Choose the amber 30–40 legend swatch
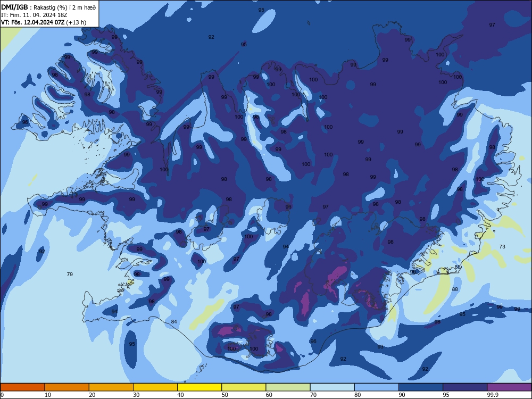Screen dimensions: 532x399 pyautogui.click(x=155, y=387)
